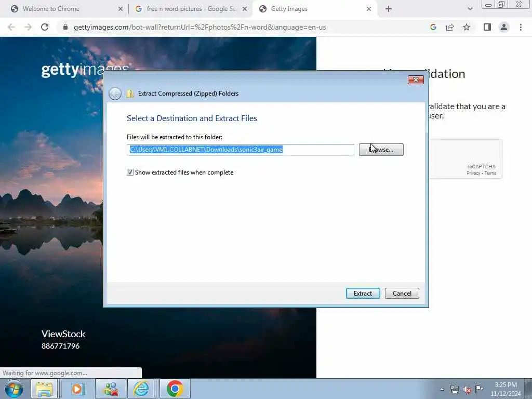Open muted volume tray icon
Viewport: 532px width, 399px height.
point(467,390)
